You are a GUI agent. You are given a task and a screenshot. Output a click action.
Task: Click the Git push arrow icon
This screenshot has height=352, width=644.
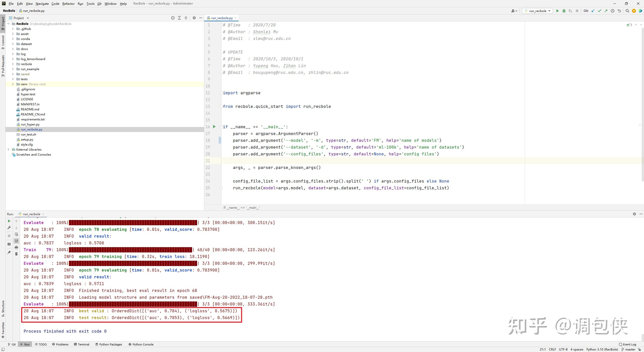(606, 11)
